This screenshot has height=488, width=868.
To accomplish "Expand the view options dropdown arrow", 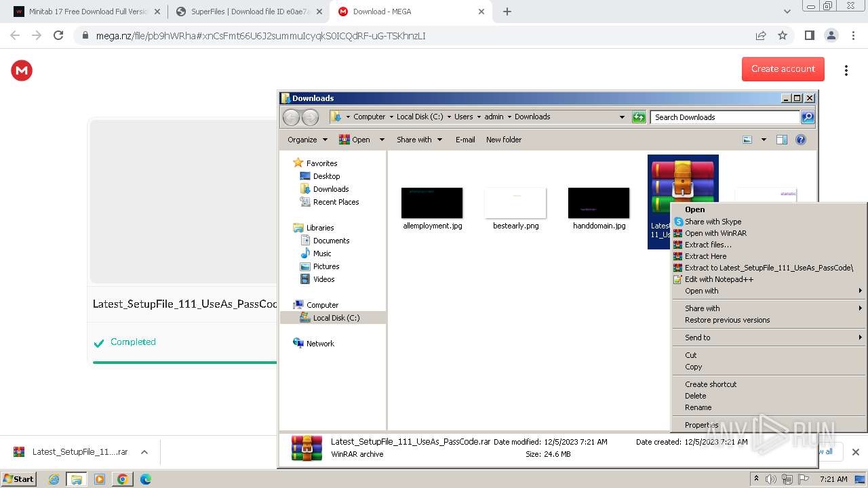I will click(764, 140).
